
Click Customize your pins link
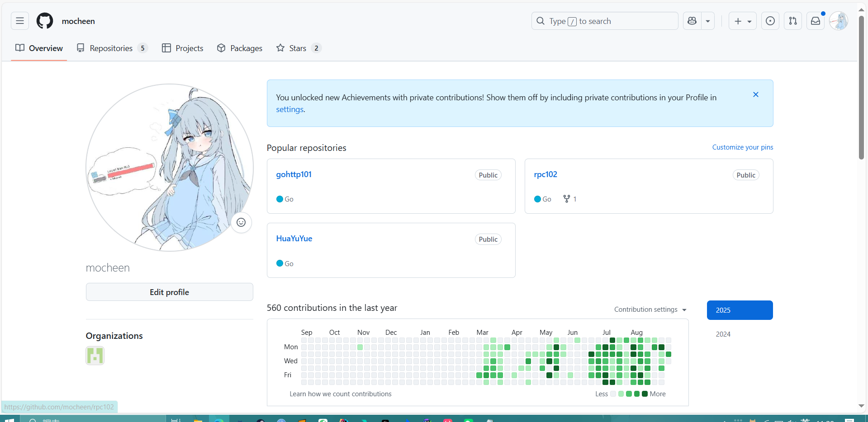743,147
